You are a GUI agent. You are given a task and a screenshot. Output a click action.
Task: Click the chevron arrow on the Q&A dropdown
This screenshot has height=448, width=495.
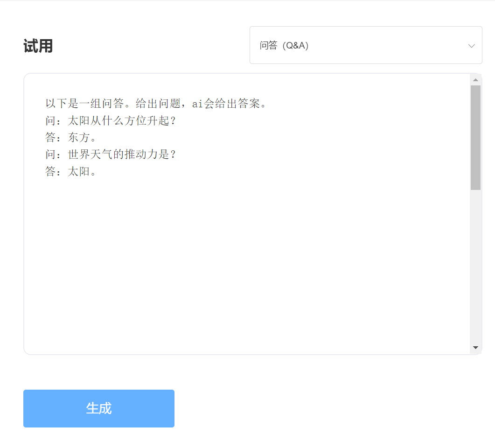click(x=471, y=45)
